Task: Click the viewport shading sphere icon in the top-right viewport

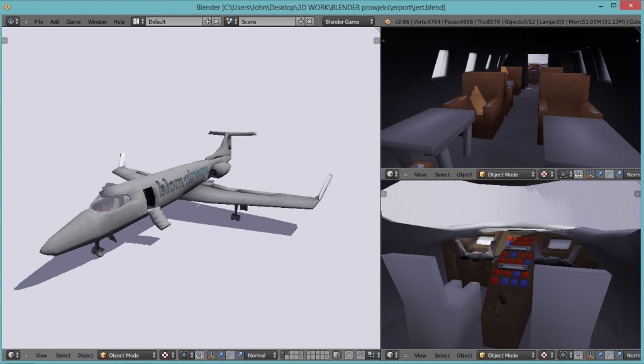Action: (x=543, y=175)
